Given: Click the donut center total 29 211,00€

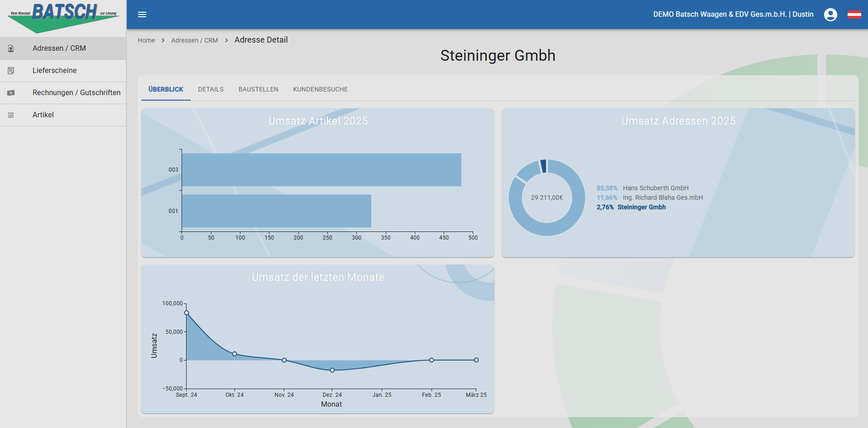Looking at the screenshot, I should [547, 197].
